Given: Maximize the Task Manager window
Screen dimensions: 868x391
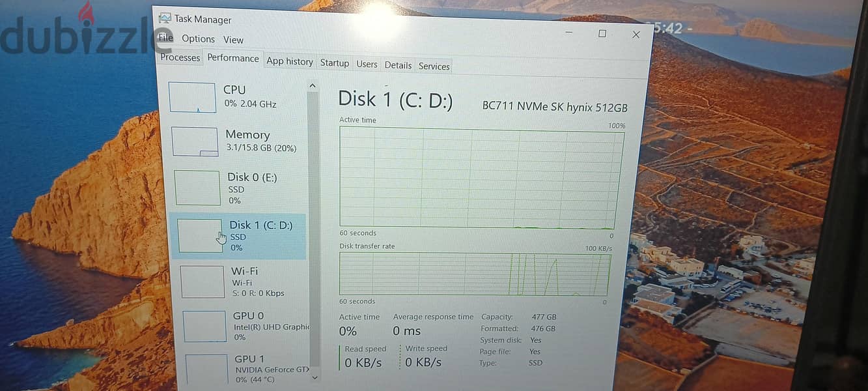Looking at the screenshot, I should click(x=602, y=33).
